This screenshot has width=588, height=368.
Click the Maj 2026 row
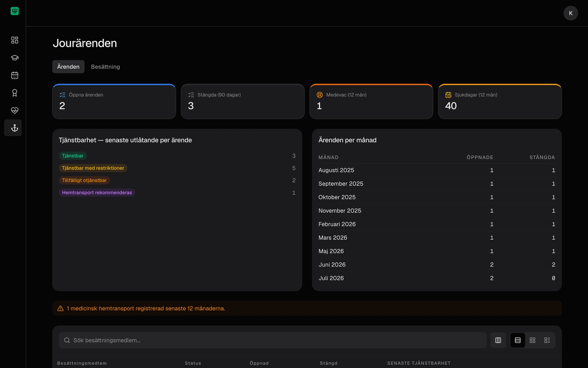(x=437, y=251)
